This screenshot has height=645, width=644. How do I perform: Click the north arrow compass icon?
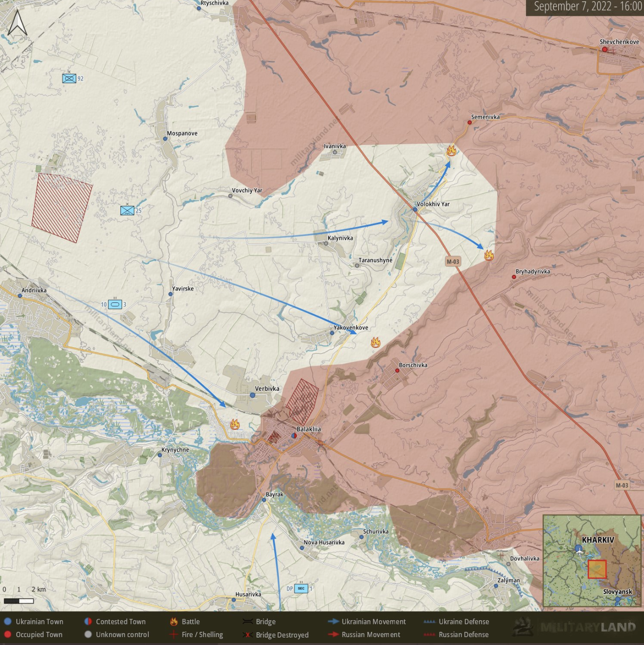[18, 23]
